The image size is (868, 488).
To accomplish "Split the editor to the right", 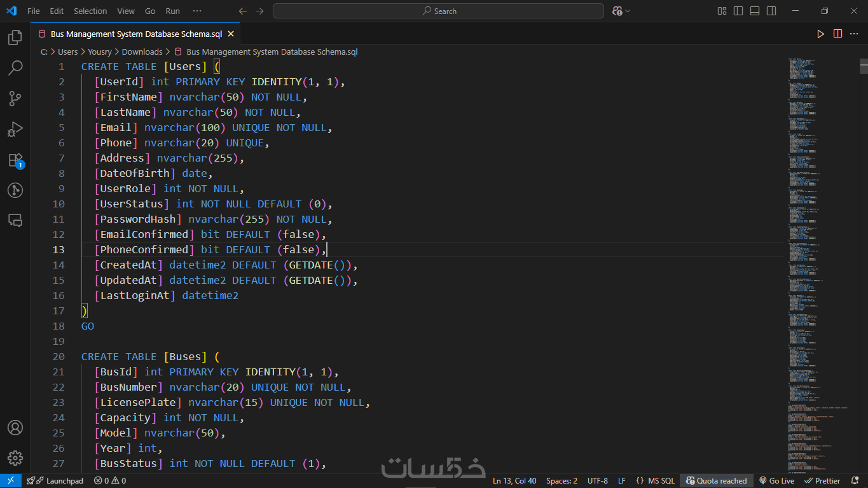I will pos(837,34).
